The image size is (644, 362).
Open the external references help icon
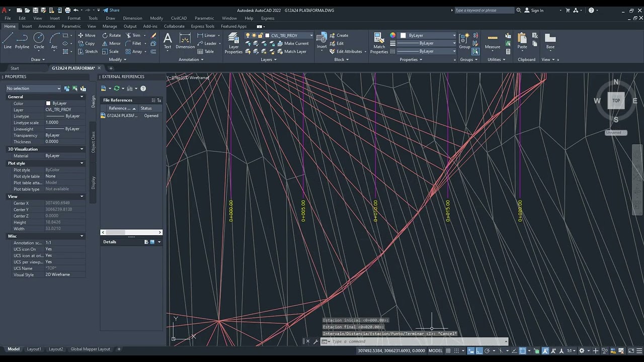click(143, 88)
